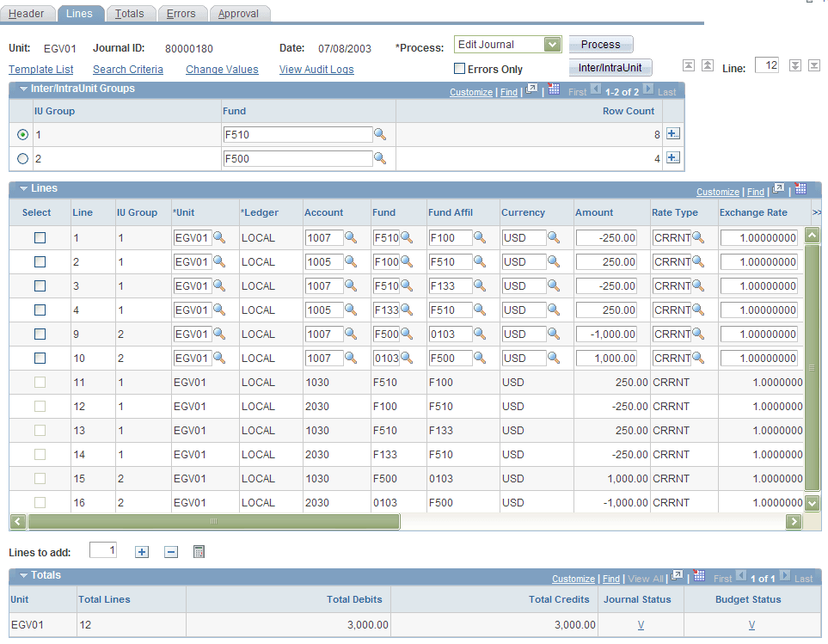Look up Currency for line 9
This screenshot has height=644, width=828.
pyautogui.click(x=555, y=334)
